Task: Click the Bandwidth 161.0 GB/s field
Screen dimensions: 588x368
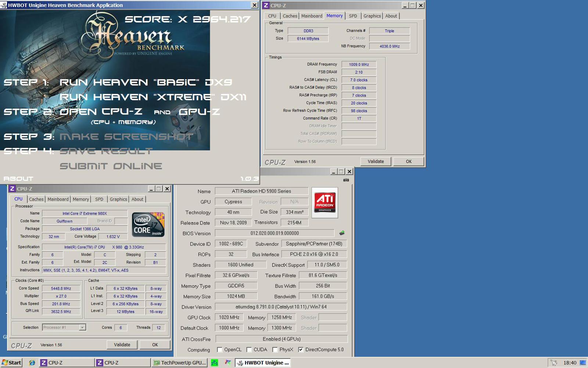Action: (323, 296)
